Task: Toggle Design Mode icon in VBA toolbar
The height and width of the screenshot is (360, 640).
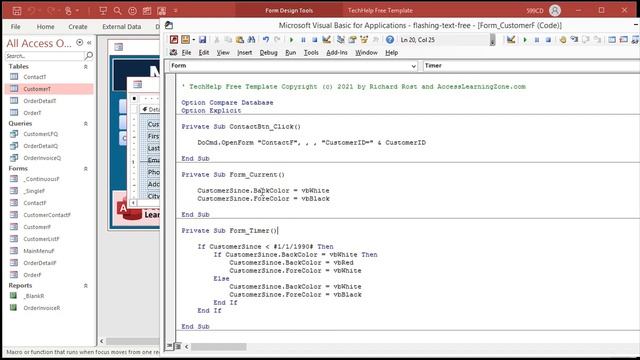Action: pyautogui.click(x=327, y=40)
